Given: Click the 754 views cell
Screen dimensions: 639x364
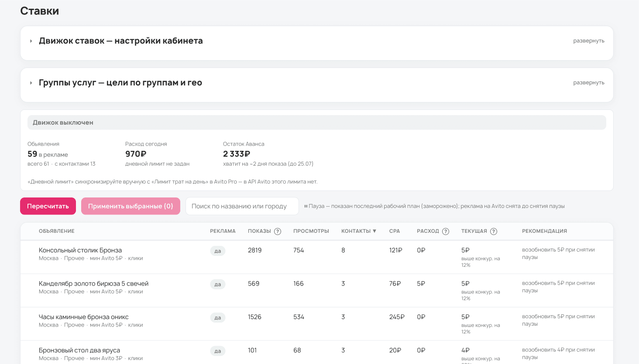Looking at the screenshot, I should tap(299, 250).
